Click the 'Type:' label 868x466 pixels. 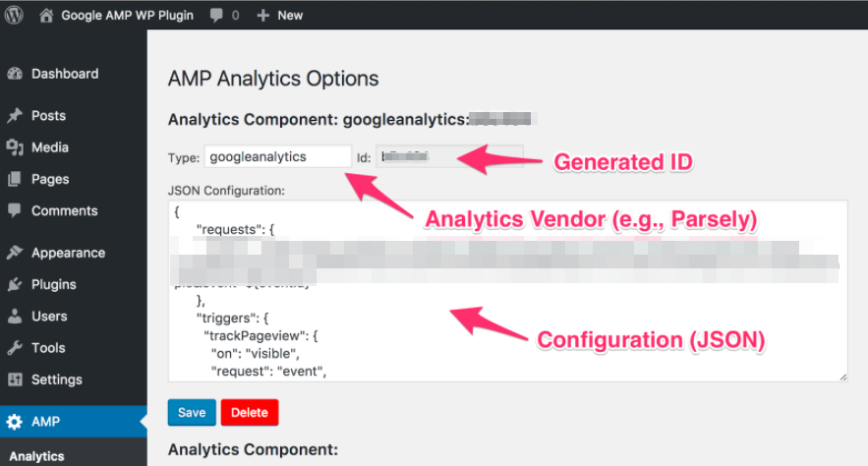[183, 157]
